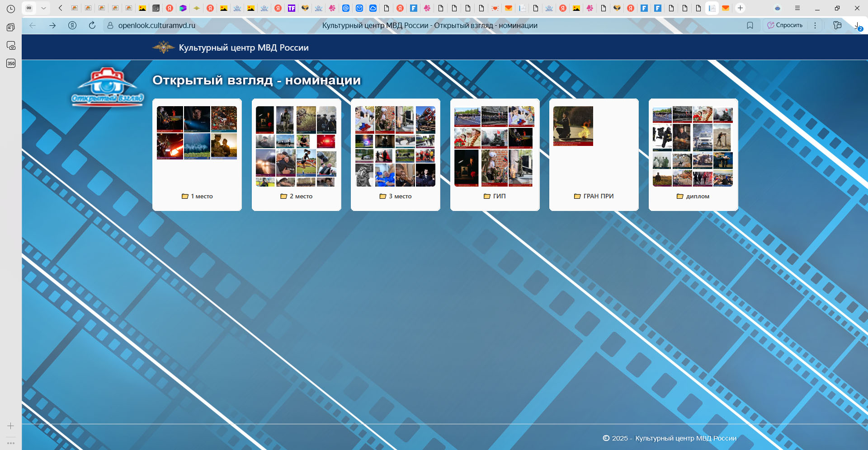
Task: Open the browser hamburger menu
Action: coord(797,8)
